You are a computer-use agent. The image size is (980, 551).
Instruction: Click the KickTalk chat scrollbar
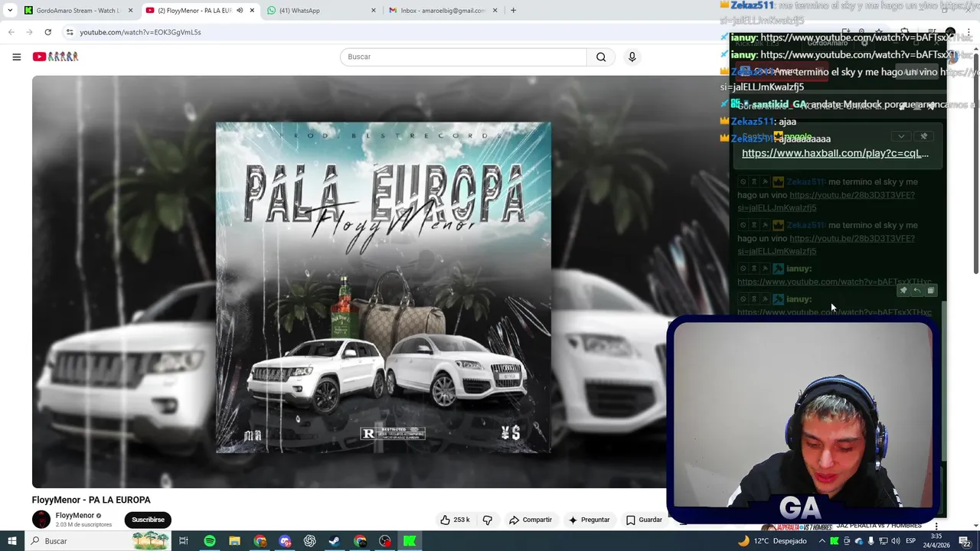pyautogui.click(x=944, y=383)
